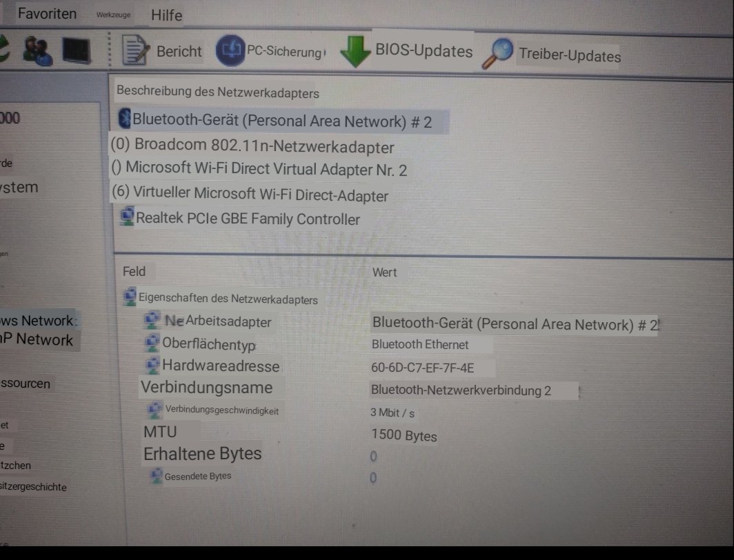734x560 pixels.
Task: Select the 'sitzergeschichte' sidebar tree item
Action: click(33, 486)
